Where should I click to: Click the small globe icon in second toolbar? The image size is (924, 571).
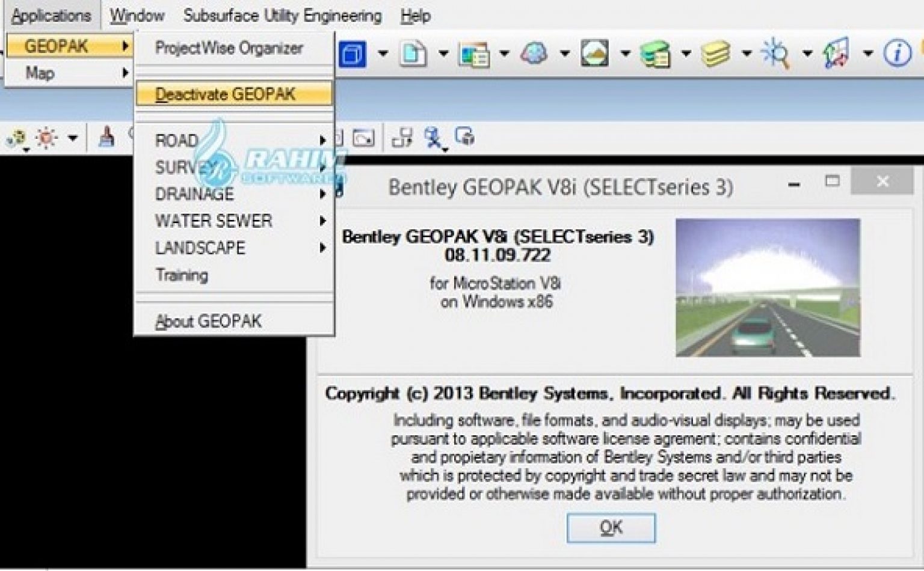16,139
